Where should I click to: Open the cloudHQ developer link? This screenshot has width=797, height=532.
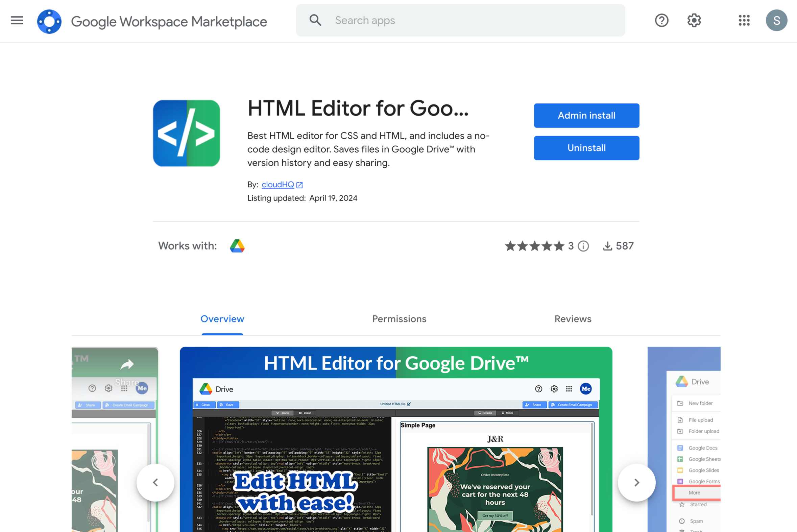click(x=277, y=185)
